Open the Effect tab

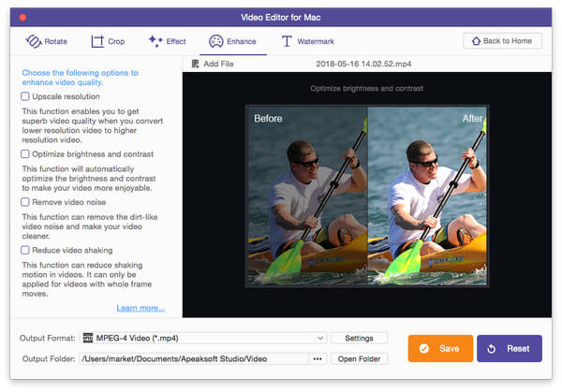(168, 41)
